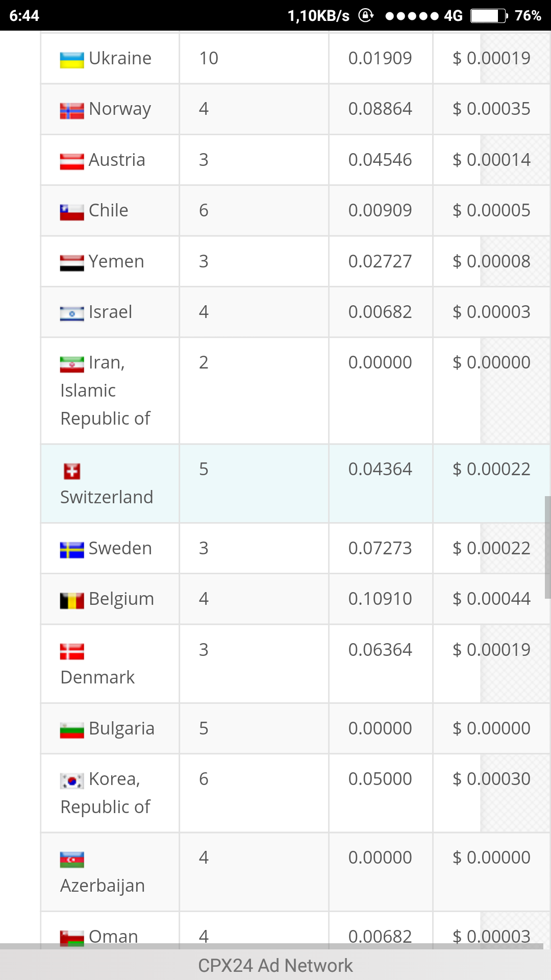
Task: Click the Belgium flag icon
Action: [x=72, y=601]
